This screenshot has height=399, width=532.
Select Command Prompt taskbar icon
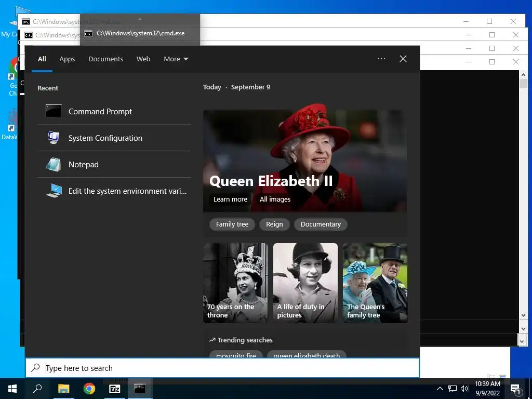point(140,389)
